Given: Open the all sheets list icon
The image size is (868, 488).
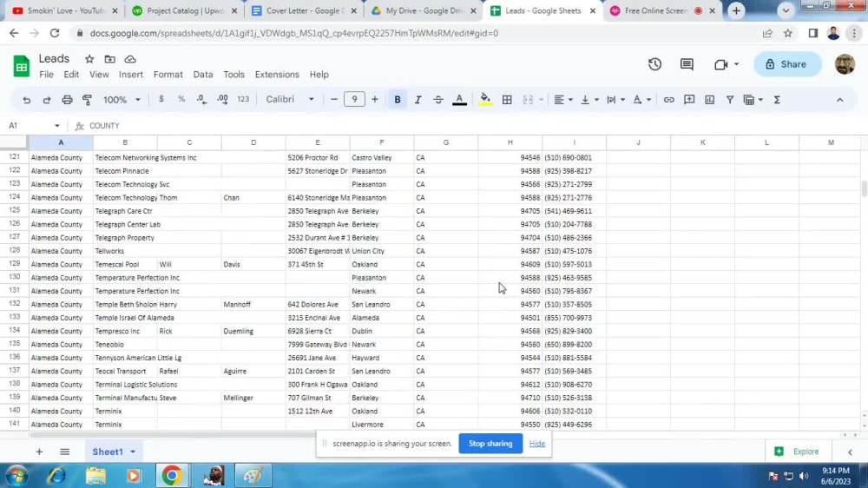Looking at the screenshot, I should coord(65,452).
